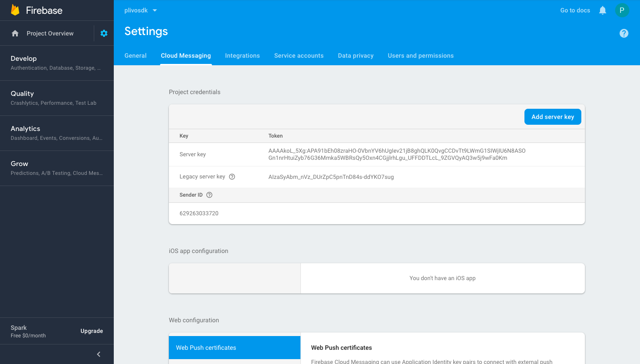Show Sender ID help tooltip
640x364 pixels.
tap(209, 195)
